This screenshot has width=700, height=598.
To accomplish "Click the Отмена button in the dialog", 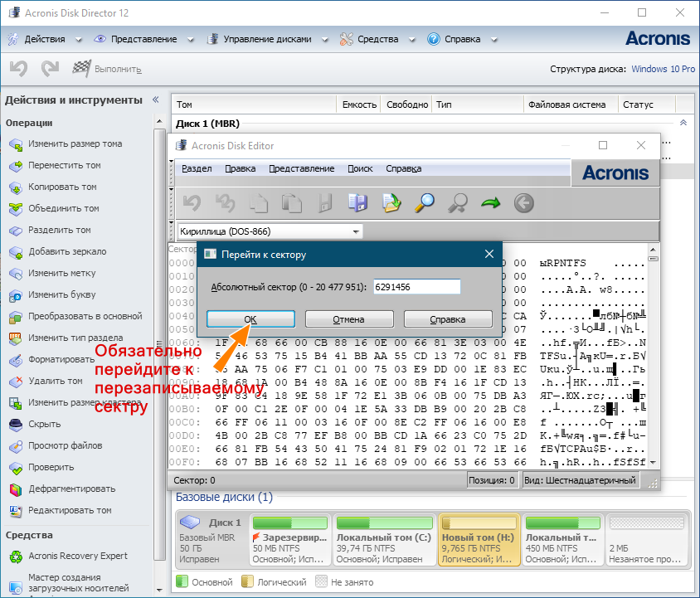I will [x=348, y=319].
